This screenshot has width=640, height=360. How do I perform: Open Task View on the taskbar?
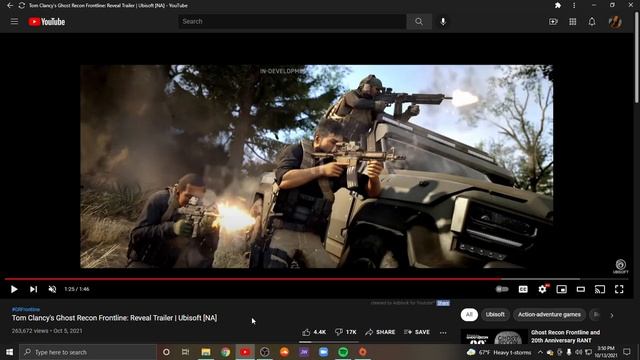[x=185, y=352]
